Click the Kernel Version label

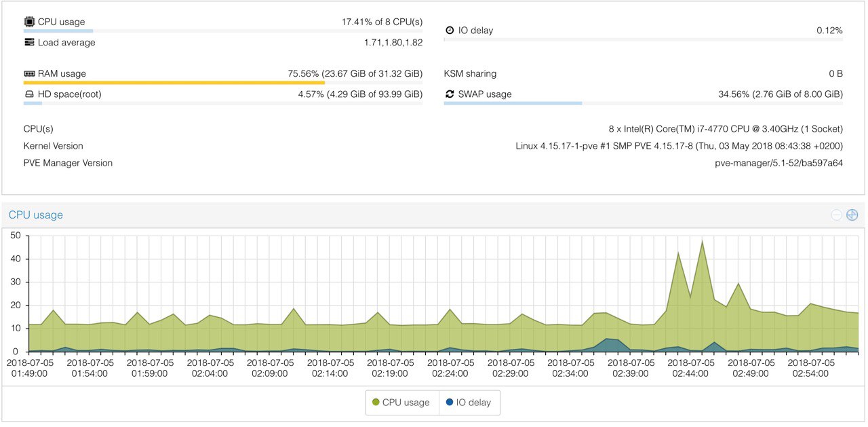[53, 146]
